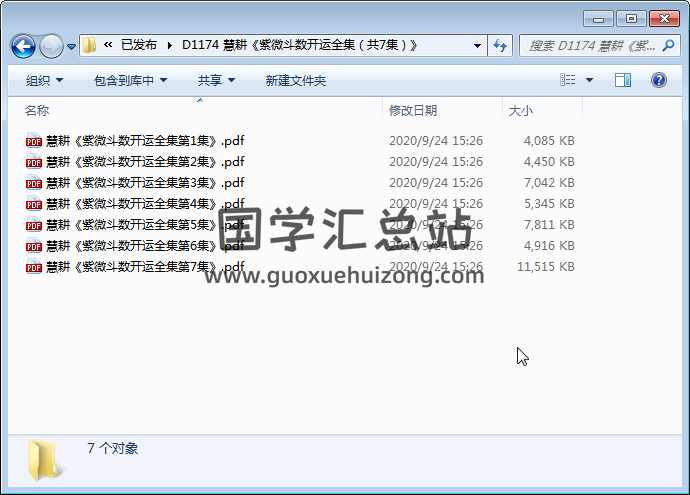Click PDF icon of 第6集 file

[33, 245]
